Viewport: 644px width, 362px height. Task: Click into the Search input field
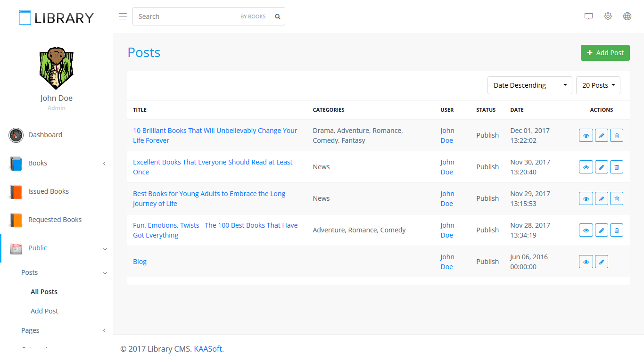click(184, 16)
